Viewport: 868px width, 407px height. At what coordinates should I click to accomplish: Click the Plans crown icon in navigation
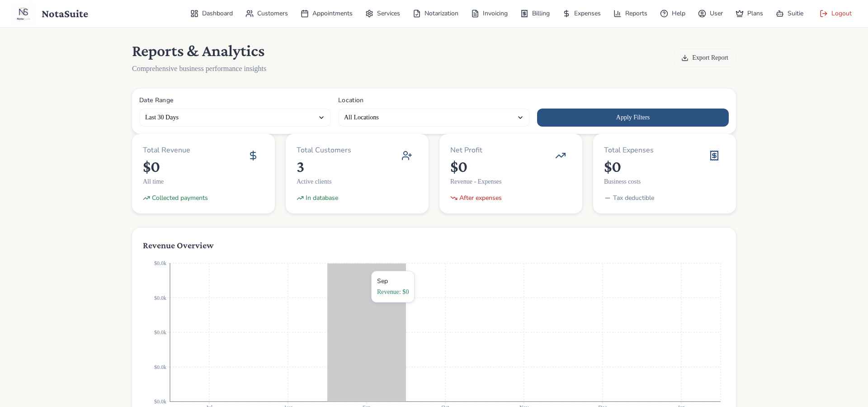point(740,14)
